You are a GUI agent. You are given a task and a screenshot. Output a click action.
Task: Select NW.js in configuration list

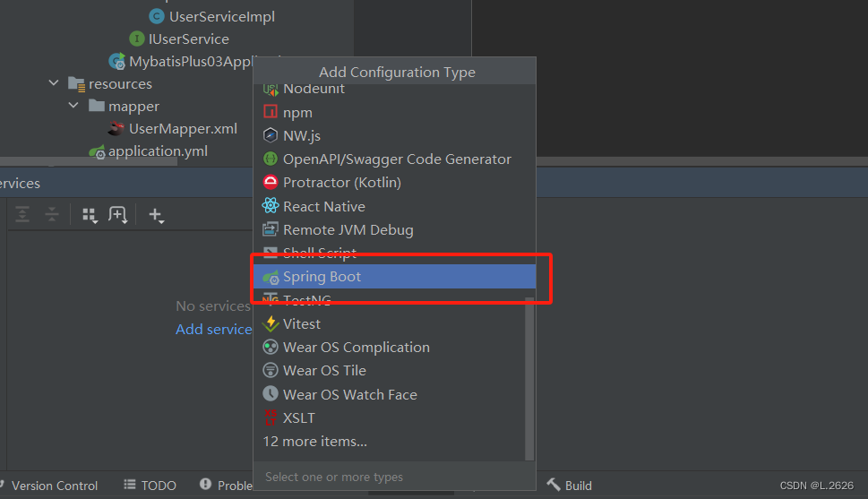[394, 135]
